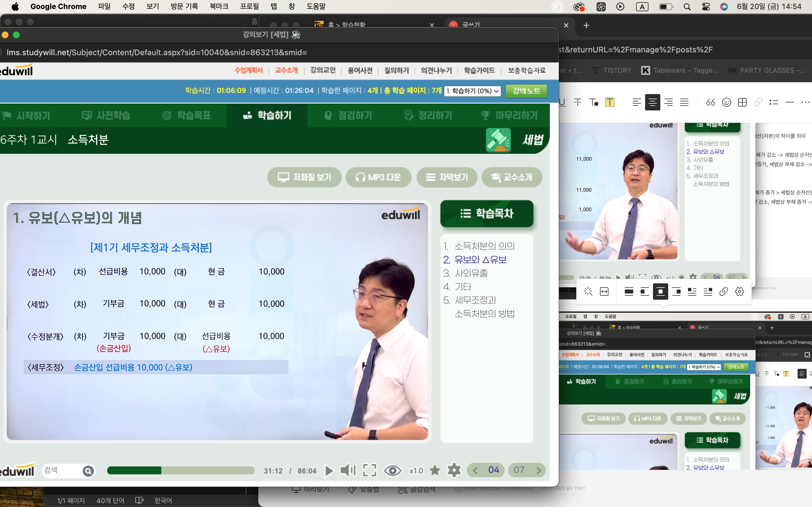This screenshot has width=812, height=507.
Task: Enter fullscreen mode in lecture player
Action: tap(369, 470)
